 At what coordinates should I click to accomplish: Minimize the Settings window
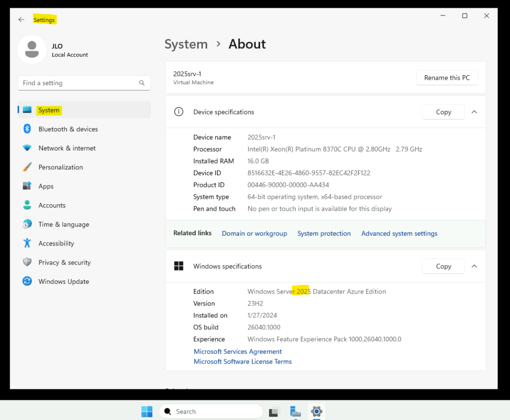[x=443, y=15]
